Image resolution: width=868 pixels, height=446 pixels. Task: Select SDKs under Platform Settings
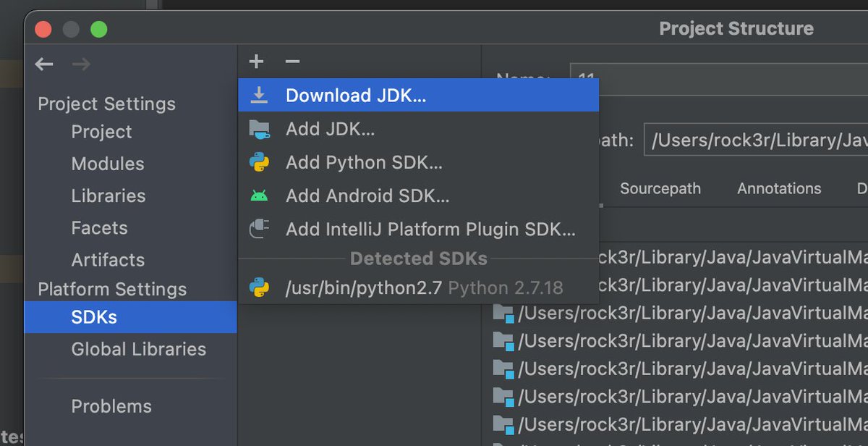pos(130,317)
